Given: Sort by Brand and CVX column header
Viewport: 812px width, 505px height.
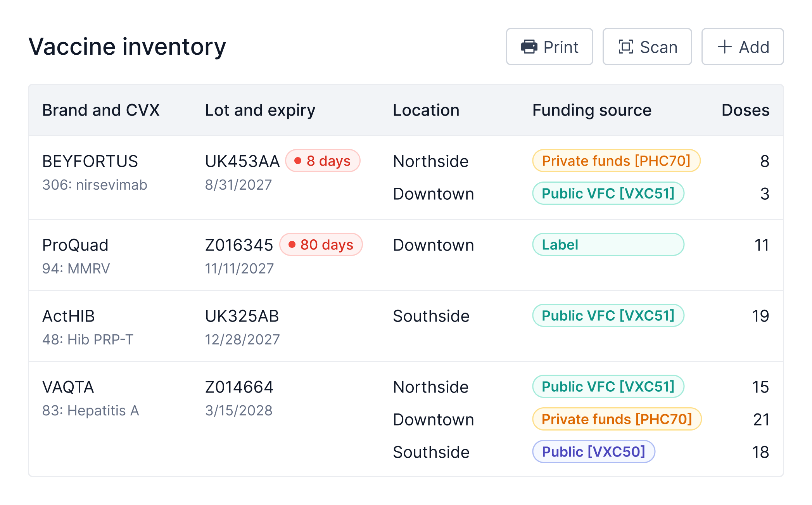Looking at the screenshot, I should coord(101,110).
